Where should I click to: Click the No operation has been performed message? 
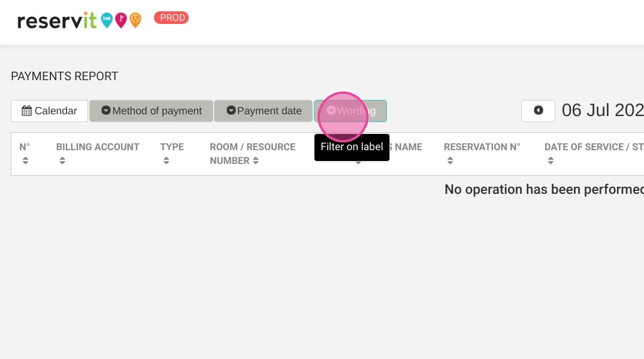[544, 190]
